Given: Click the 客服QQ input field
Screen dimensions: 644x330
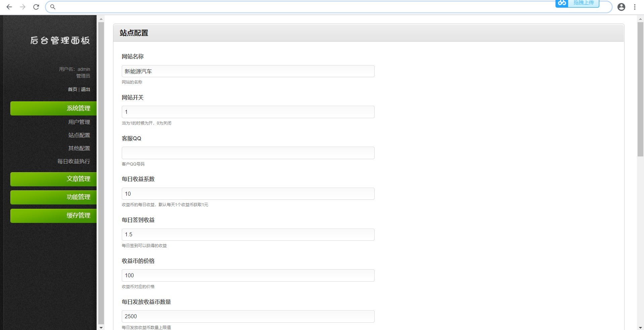Looking at the screenshot, I should click(248, 153).
